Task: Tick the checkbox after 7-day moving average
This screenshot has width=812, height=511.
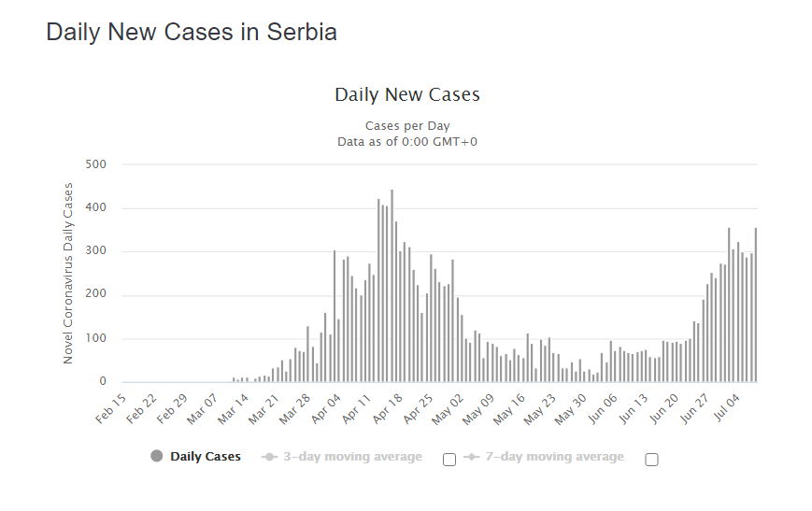Action: coord(651,459)
